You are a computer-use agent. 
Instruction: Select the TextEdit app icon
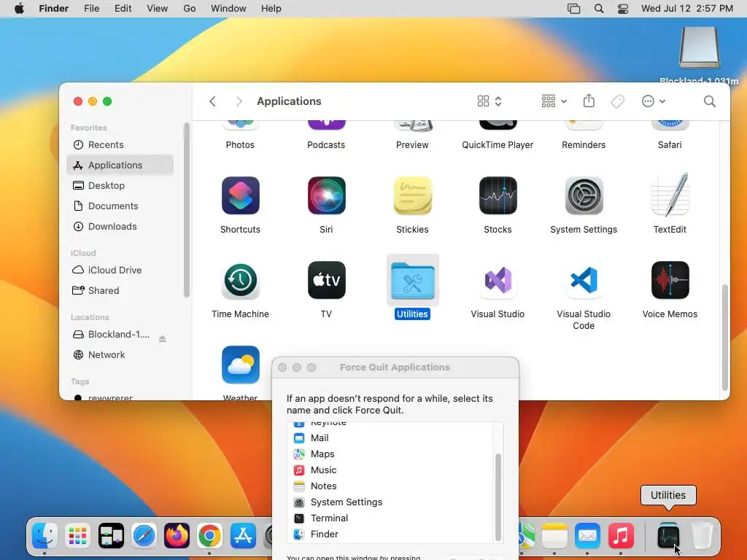point(670,195)
